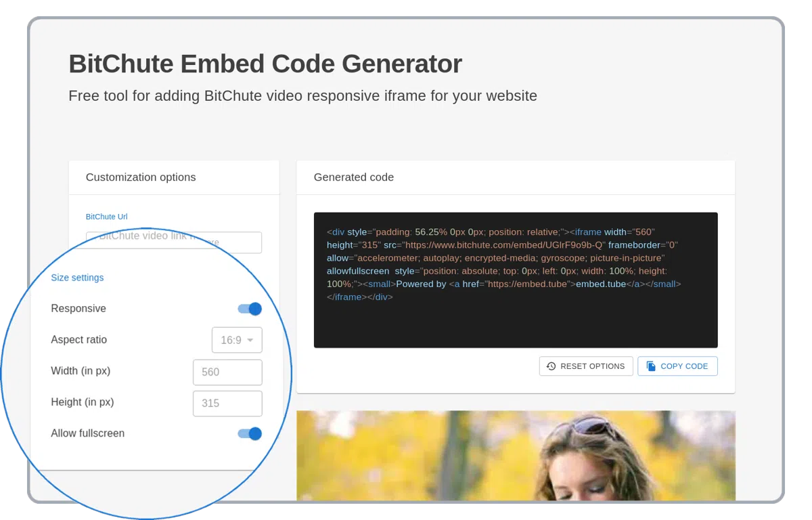
Task: Click the Width (in px) field
Action: [x=227, y=372]
